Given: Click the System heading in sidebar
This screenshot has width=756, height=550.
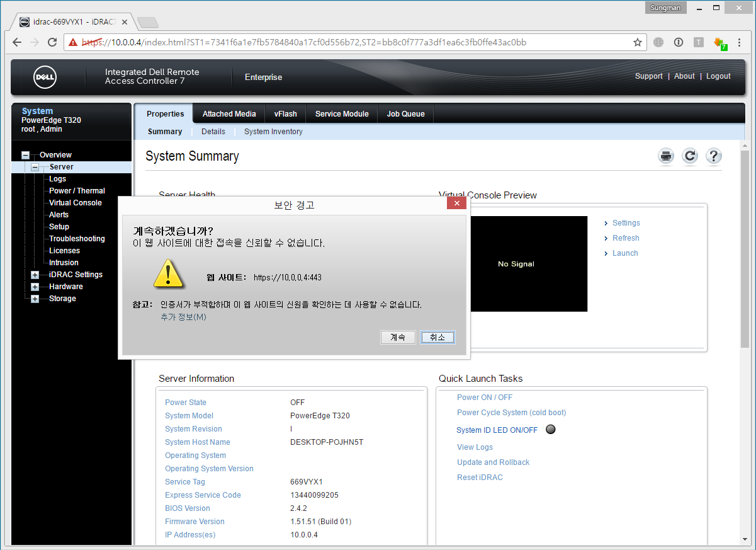Looking at the screenshot, I should [37, 111].
